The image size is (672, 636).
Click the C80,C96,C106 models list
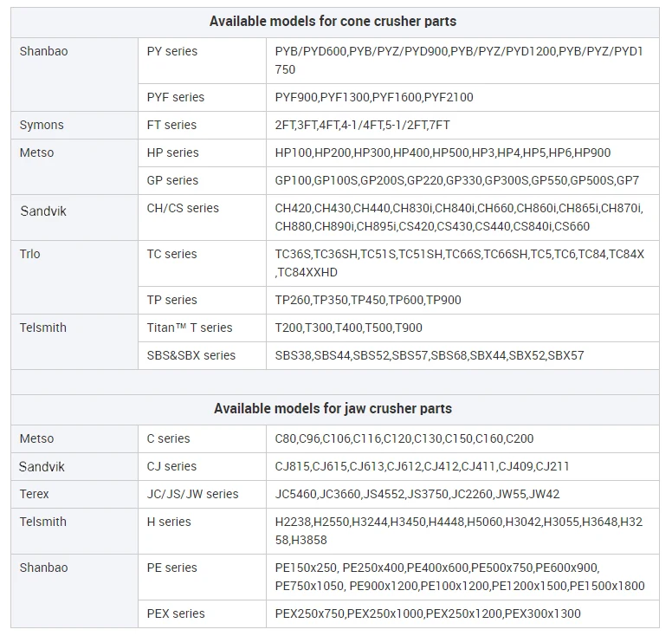pyautogui.click(x=404, y=438)
